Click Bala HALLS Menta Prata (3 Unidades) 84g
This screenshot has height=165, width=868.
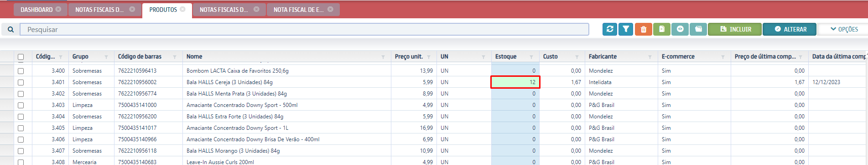237,94
